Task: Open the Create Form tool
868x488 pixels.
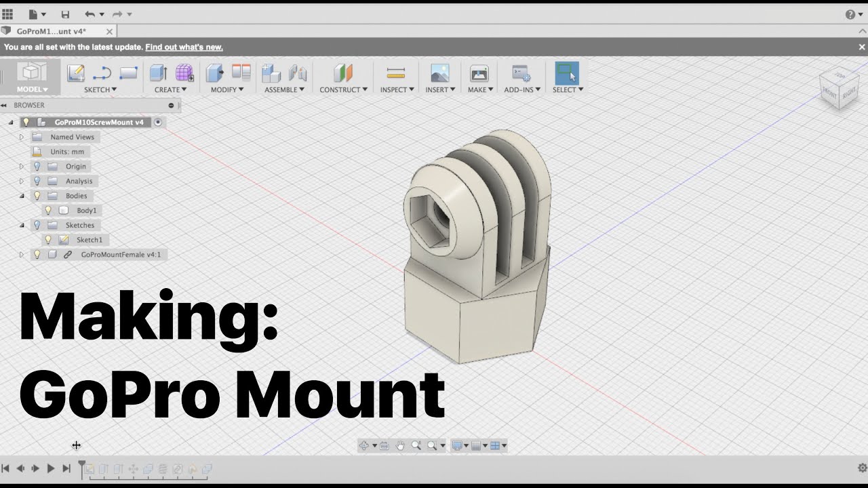Action: (x=184, y=73)
